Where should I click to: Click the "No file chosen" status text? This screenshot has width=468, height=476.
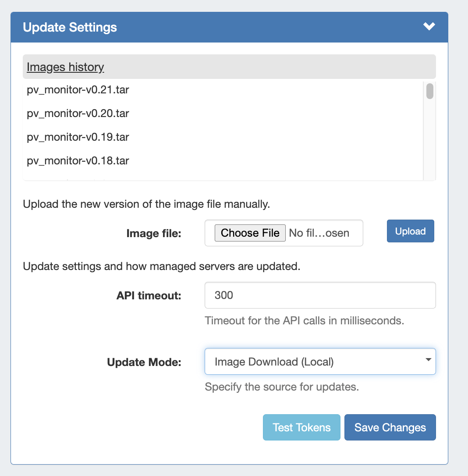[319, 233]
